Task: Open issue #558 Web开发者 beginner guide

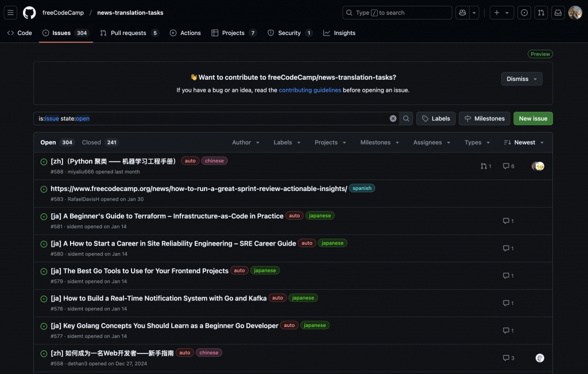Action: coord(112,353)
